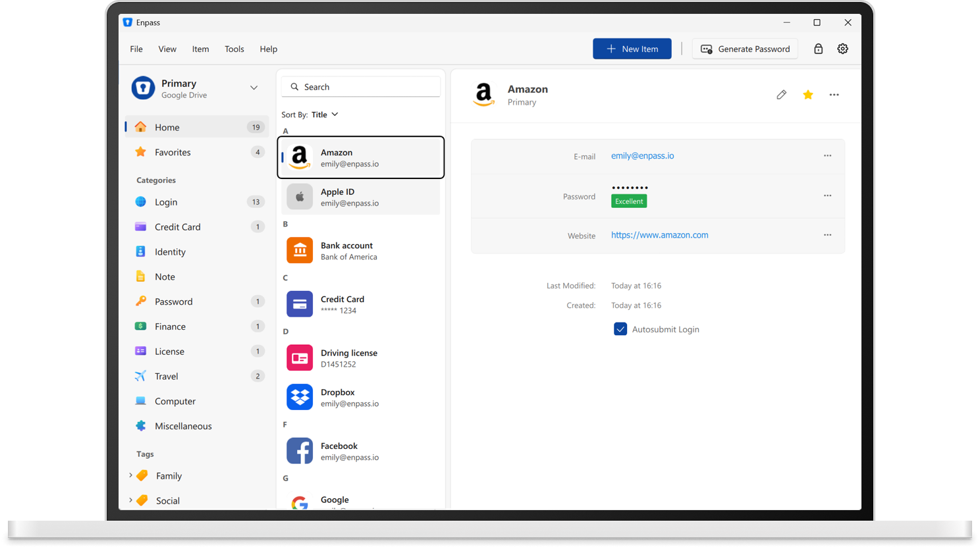Click the Favorites star icon in sidebar
Image resolution: width=980 pixels, height=547 pixels.
140,152
